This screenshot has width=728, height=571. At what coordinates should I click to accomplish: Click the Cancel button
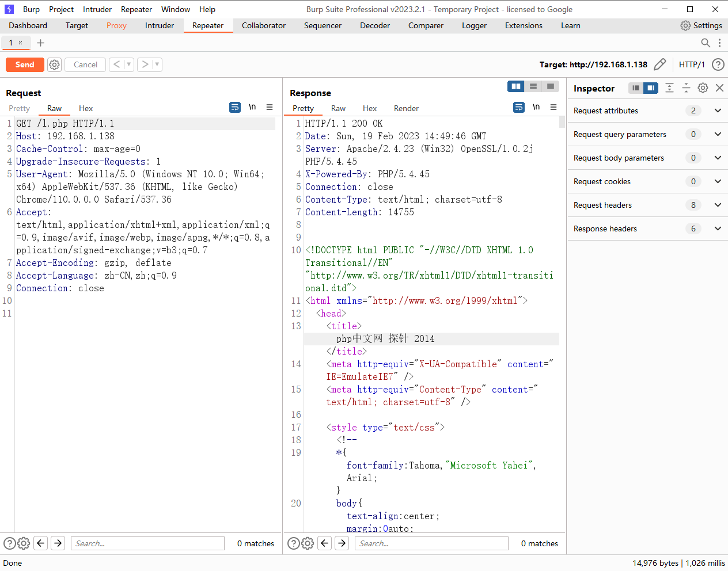85,64
